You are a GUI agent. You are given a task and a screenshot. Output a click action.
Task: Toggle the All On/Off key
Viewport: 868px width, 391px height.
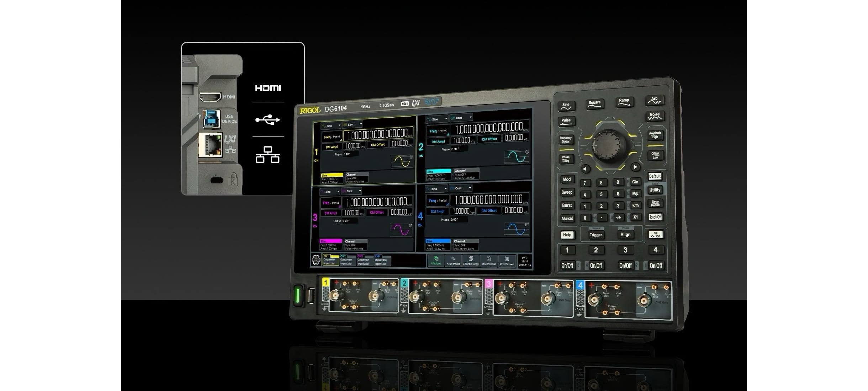pos(655,235)
